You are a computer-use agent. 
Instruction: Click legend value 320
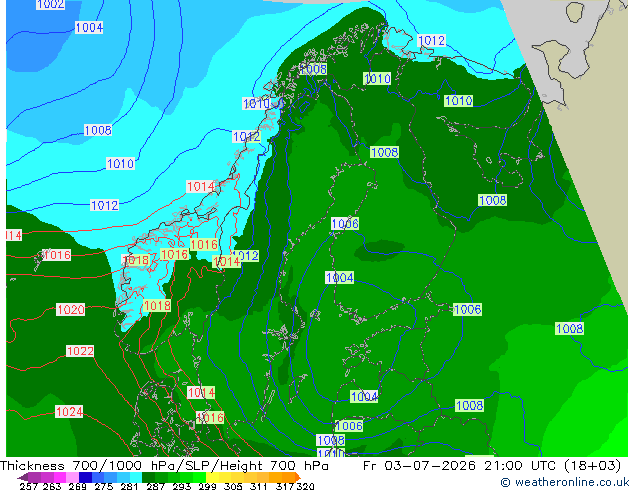pyautogui.click(x=306, y=486)
